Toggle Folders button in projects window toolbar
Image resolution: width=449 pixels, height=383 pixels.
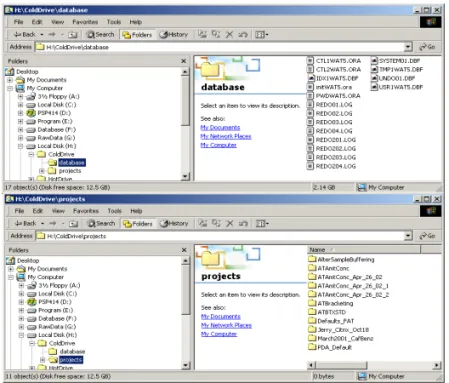point(138,224)
